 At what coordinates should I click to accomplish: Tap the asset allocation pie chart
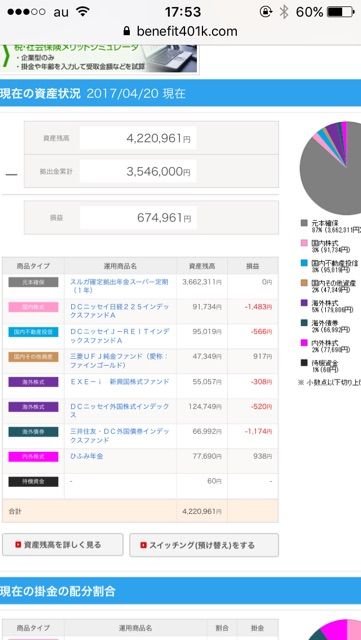(x=330, y=168)
